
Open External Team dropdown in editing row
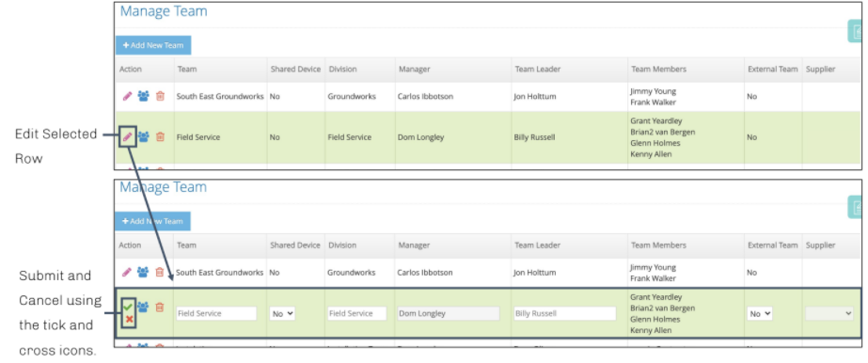760,314
